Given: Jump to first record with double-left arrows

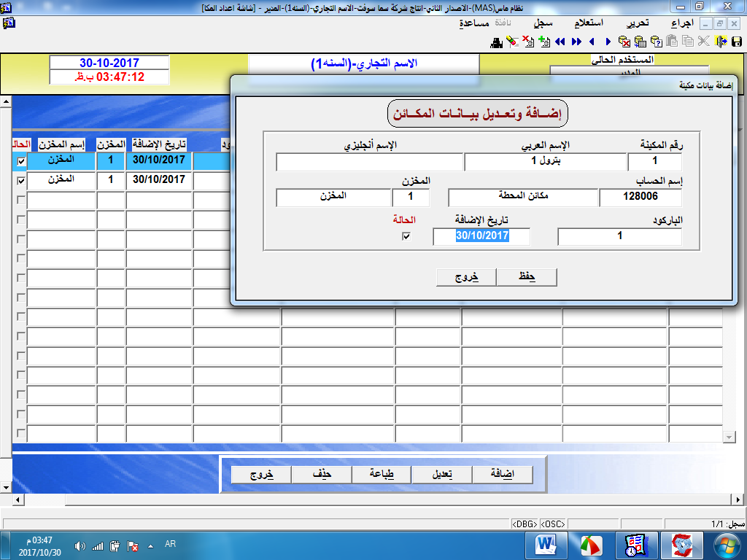Looking at the screenshot, I should point(560,42).
